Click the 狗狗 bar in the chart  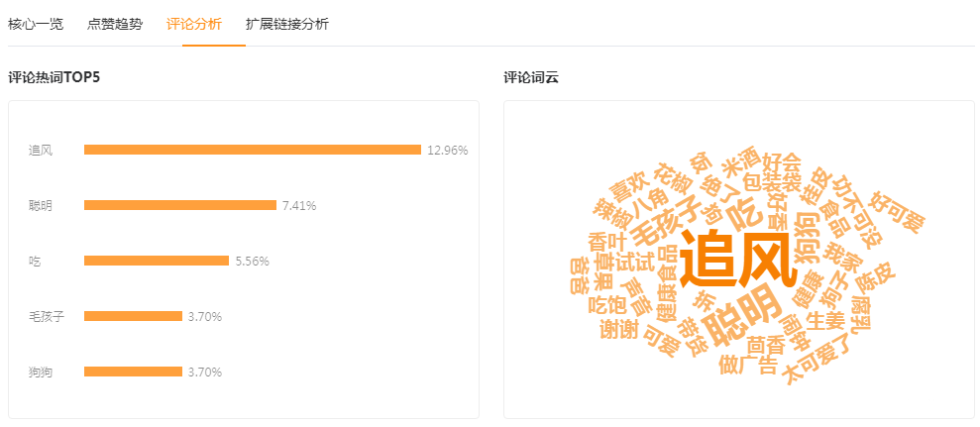pyautogui.click(x=133, y=372)
